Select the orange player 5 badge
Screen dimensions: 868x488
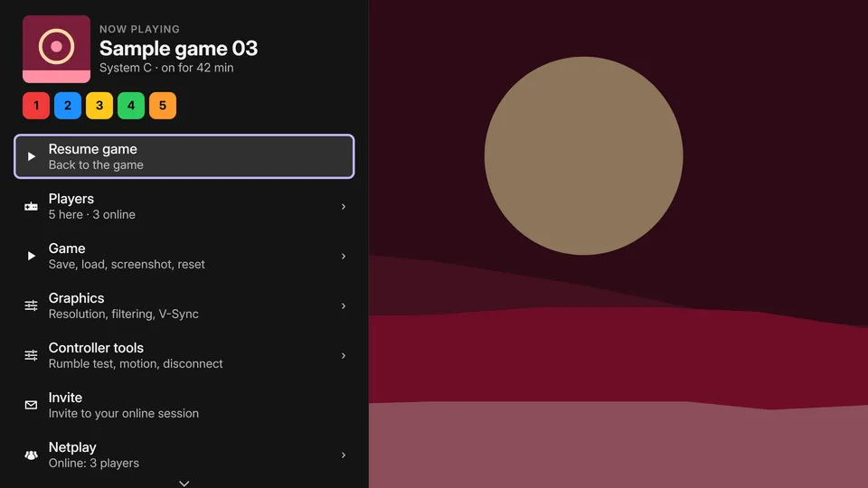tap(162, 105)
